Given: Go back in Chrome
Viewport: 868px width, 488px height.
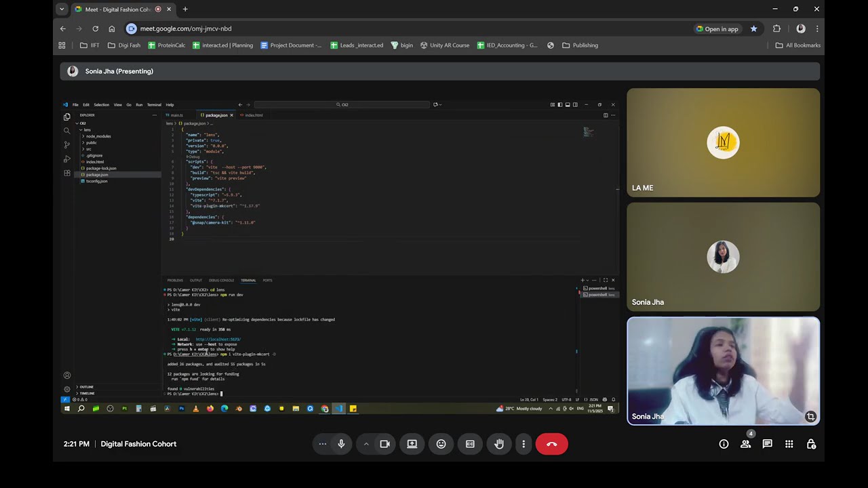Looking at the screenshot, I should (x=62, y=28).
